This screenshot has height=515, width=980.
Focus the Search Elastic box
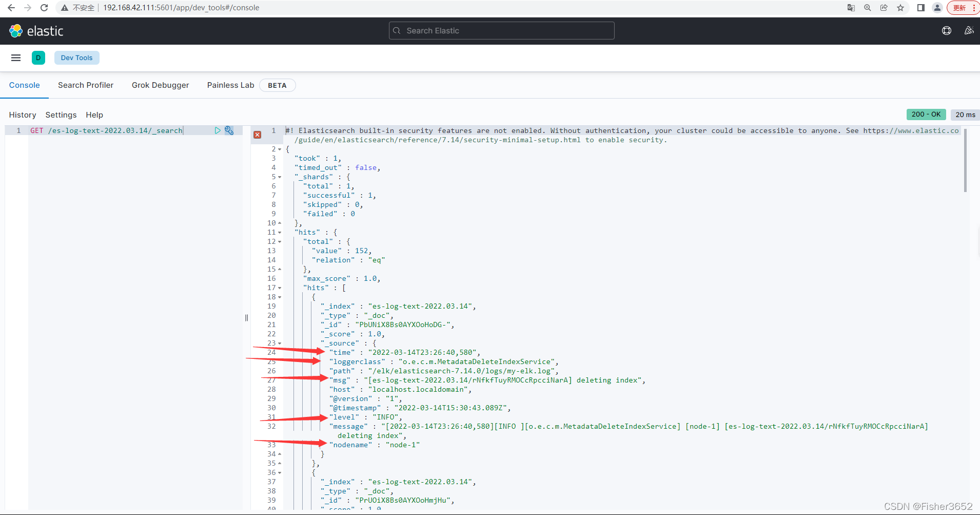click(x=502, y=31)
